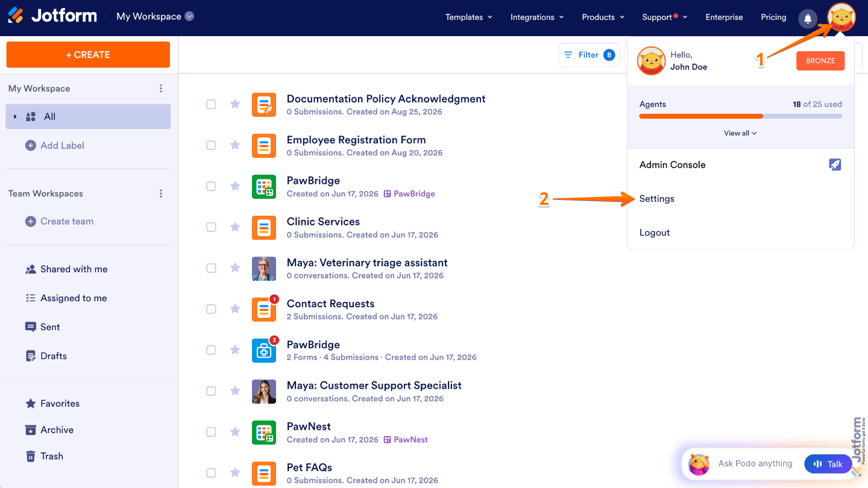The image size is (868, 488).
Task: Click the Contact Requests form icon
Action: point(264,310)
